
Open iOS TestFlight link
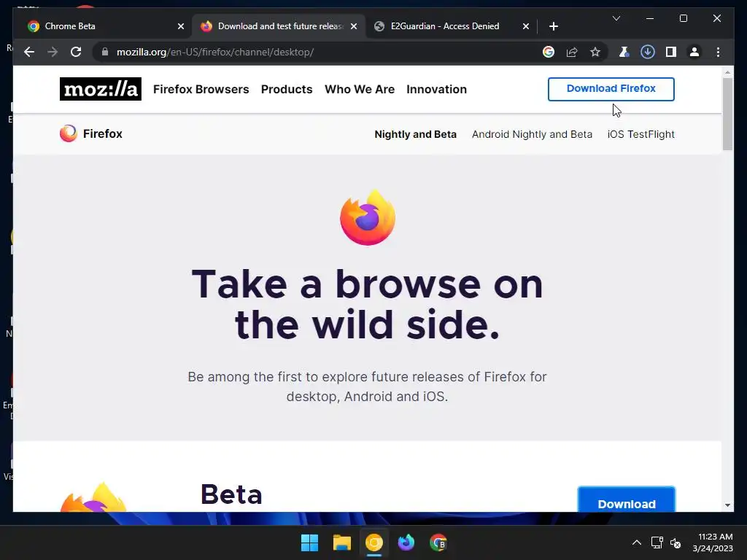[x=640, y=134]
